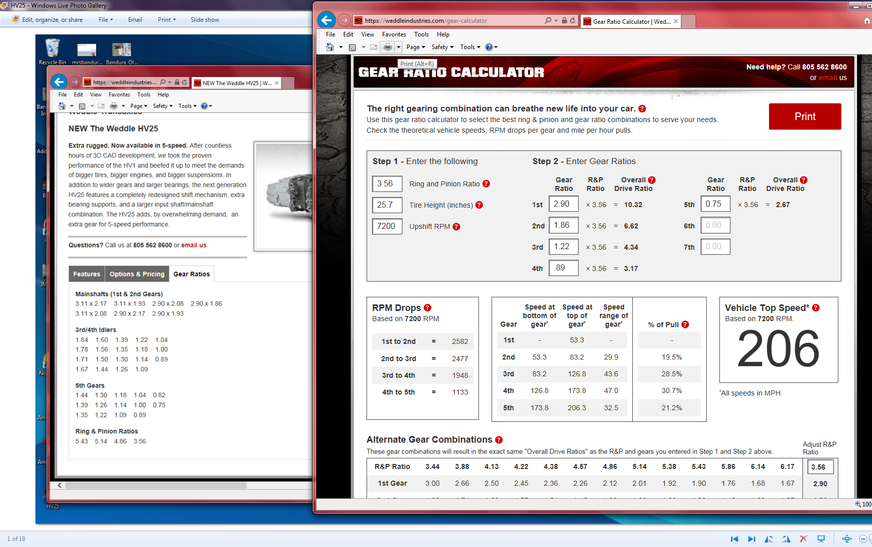Click the refresh icon in gear calculator address bar
Image resolution: width=872 pixels, height=547 pixels.
click(572, 21)
